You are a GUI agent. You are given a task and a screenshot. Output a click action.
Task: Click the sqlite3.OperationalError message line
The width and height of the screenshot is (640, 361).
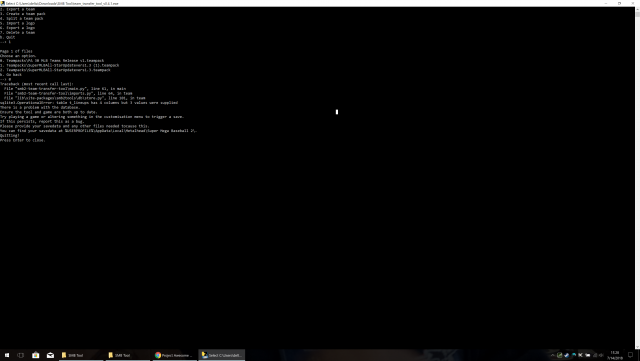pos(89,103)
